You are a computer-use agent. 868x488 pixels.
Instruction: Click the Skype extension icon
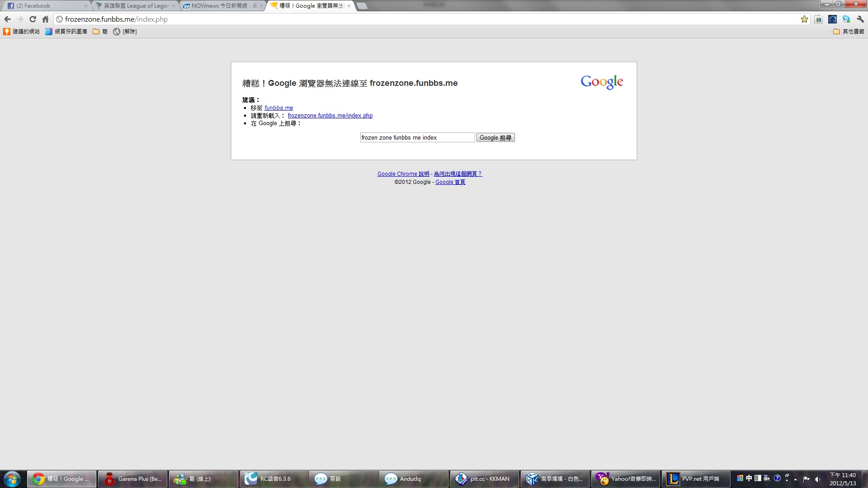pyautogui.click(x=846, y=19)
